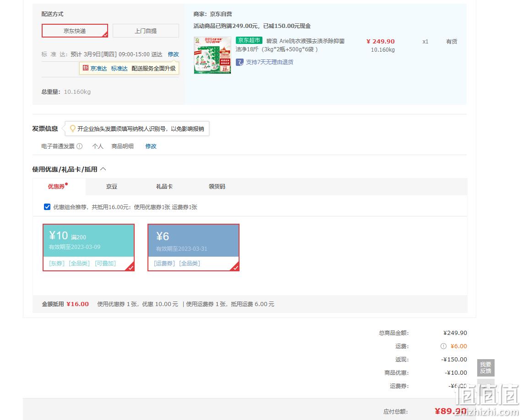
Task: Click the 个人 invoice type text
Action: (x=98, y=146)
